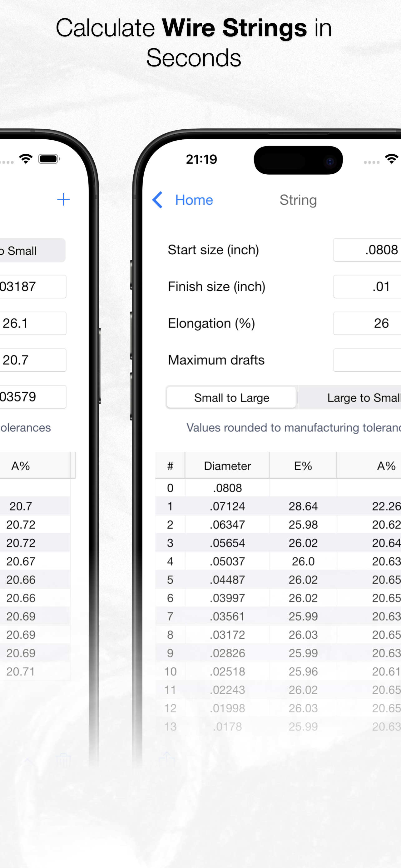The width and height of the screenshot is (401, 868).
Task: Select diameter cell .03172
Action: [227, 635]
